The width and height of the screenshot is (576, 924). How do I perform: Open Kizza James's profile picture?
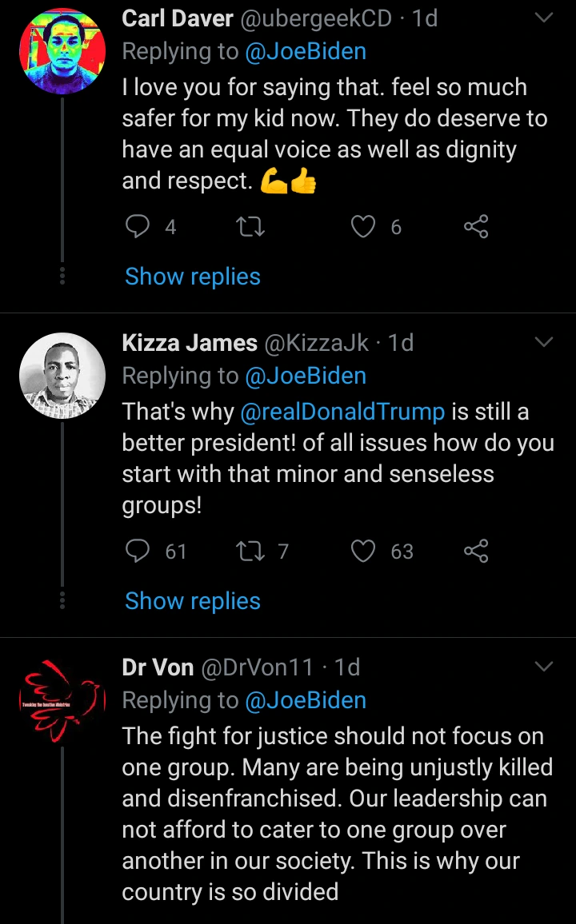(62, 376)
